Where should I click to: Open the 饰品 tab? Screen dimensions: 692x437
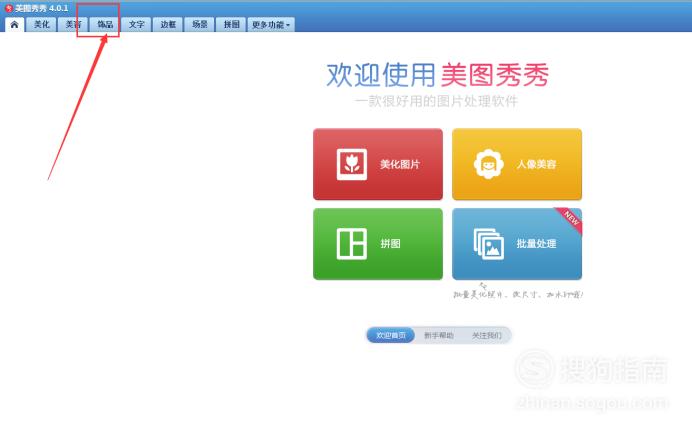click(x=105, y=25)
